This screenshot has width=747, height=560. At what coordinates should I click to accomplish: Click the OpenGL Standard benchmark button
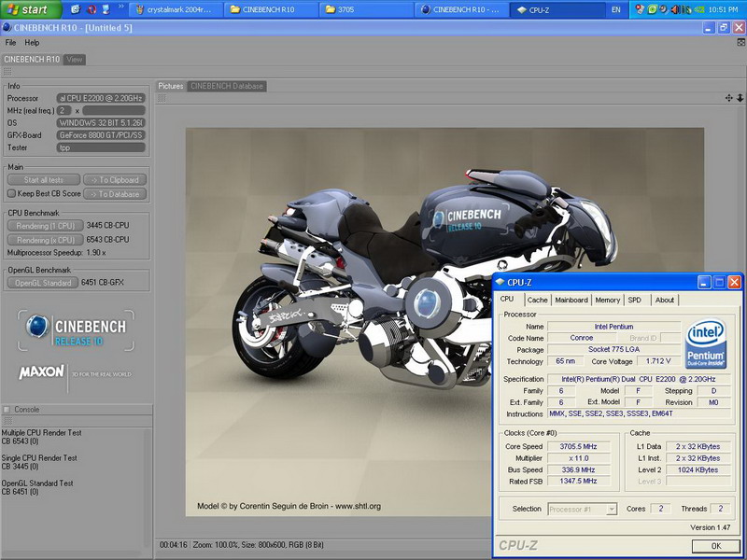pyautogui.click(x=43, y=283)
